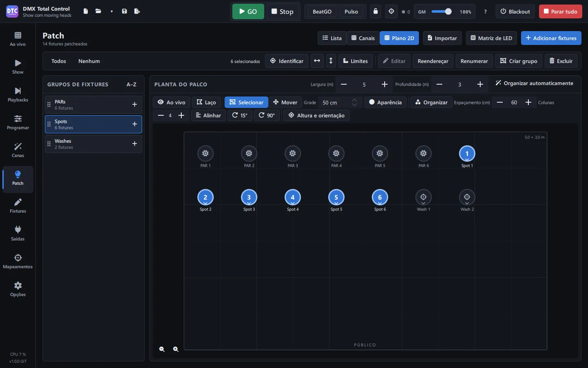Image resolution: width=588 pixels, height=368 pixels.
Task: Zoom out the stage plan
Action: pyautogui.click(x=162, y=349)
